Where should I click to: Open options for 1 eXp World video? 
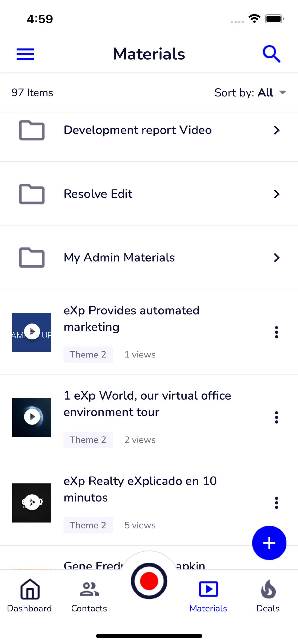[276, 417]
